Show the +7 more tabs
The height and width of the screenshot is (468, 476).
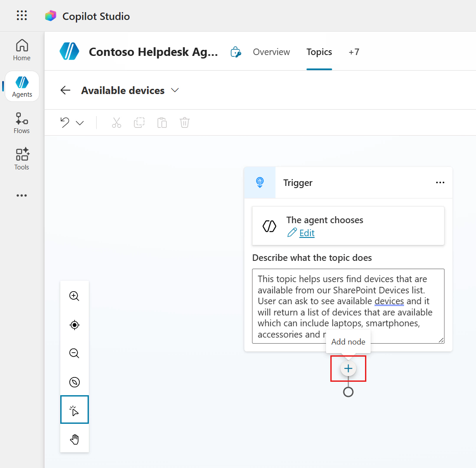[354, 52]
